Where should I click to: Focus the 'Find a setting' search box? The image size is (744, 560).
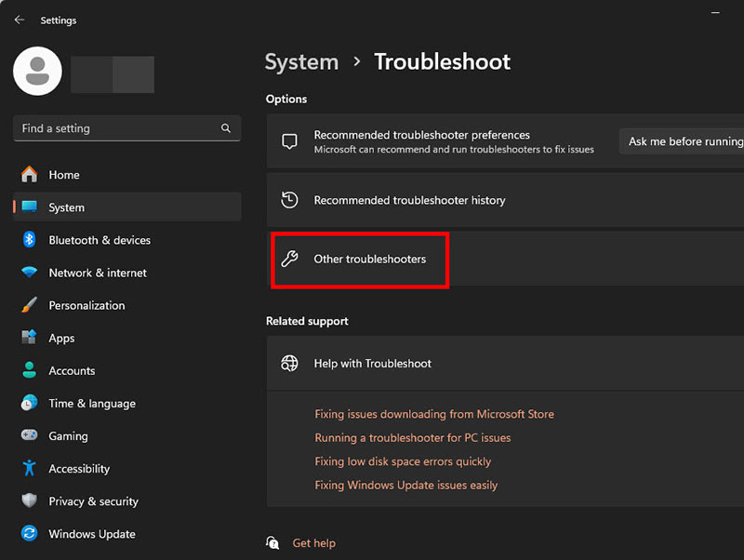pyautogui.click(x=127, y=128)
